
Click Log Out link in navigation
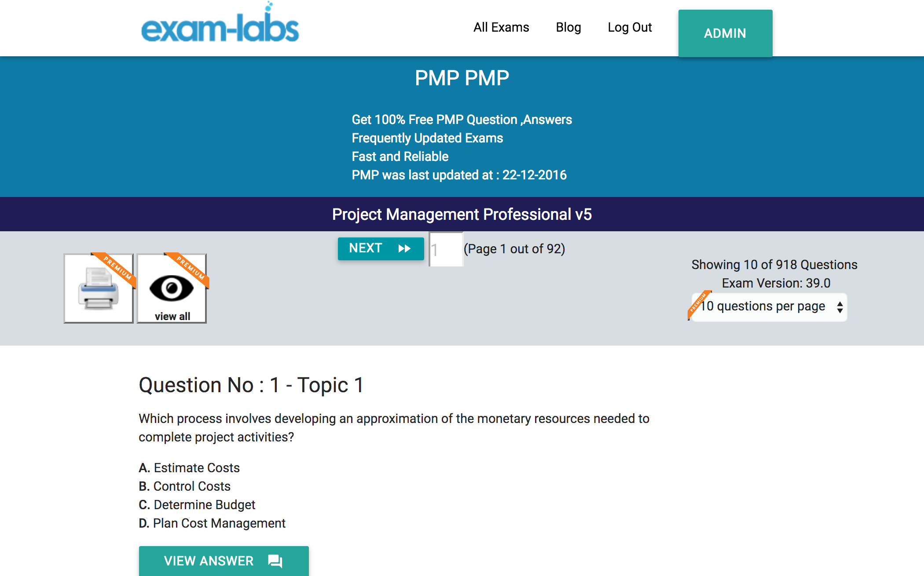[628, 26]
